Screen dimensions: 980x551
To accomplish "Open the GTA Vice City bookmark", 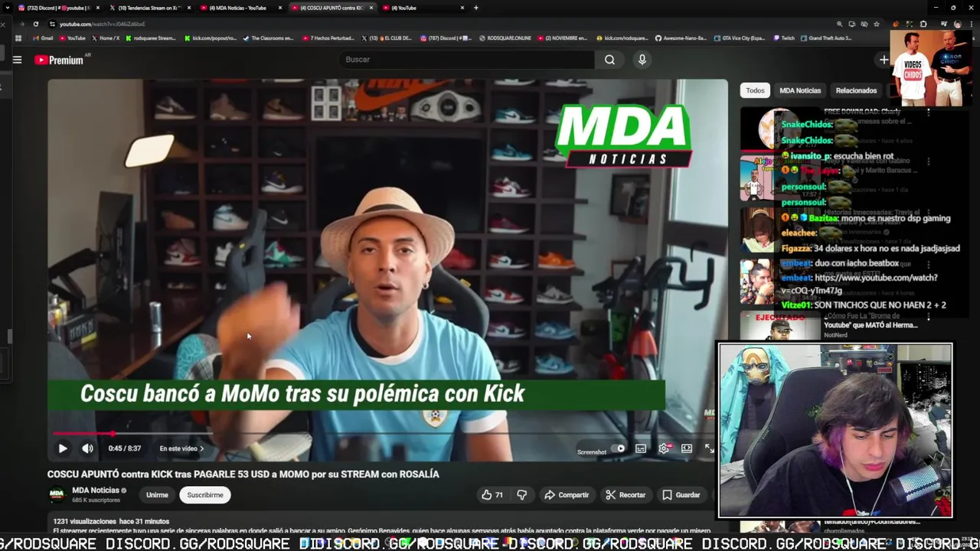I will 738,37.
